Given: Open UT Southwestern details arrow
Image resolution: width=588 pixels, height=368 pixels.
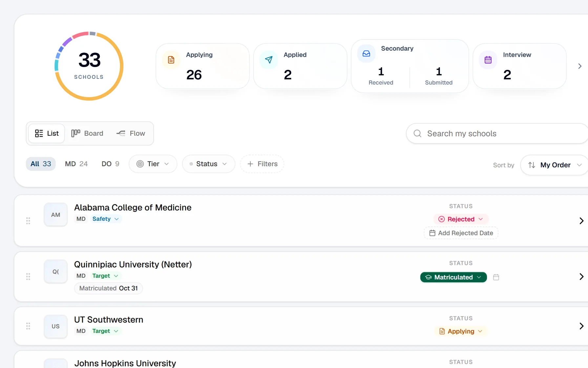Looking at the screenshot, I should pos(581,326).
